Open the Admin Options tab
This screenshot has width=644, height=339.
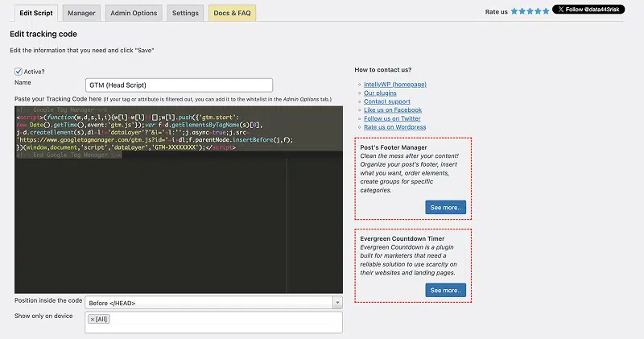pyautogui.click(x=134, y=13)
